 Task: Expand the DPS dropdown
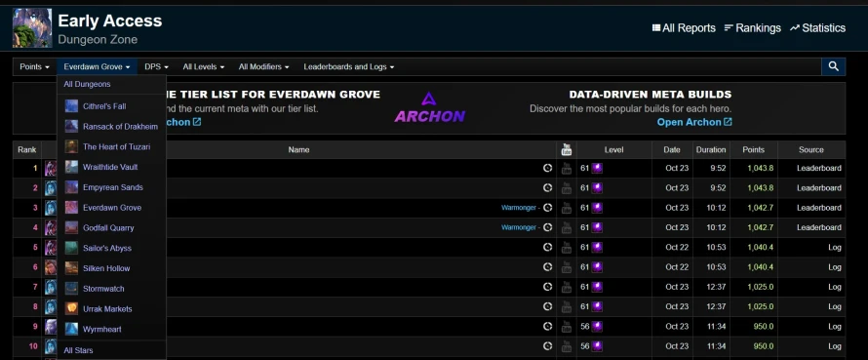pos(156,66)
